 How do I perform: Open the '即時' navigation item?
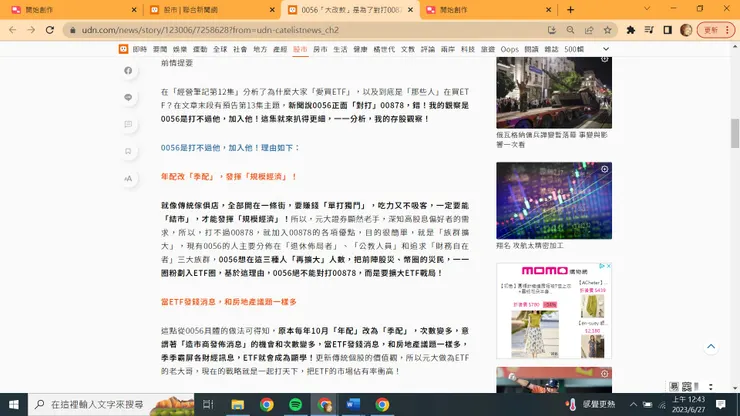pyautogui.click(x=140, y=49)
